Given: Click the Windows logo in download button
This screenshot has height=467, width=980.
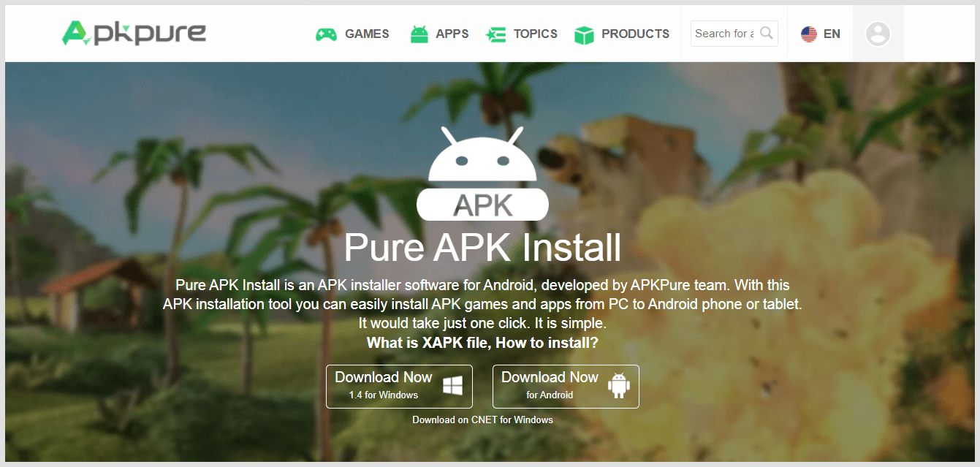Looking at the screenshot, I should (452, 386).
